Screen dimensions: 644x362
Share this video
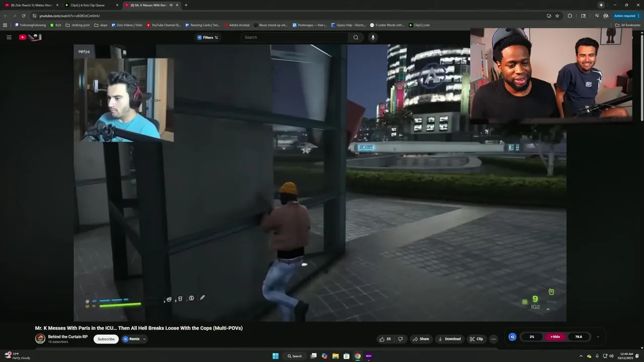click(421, 339)
